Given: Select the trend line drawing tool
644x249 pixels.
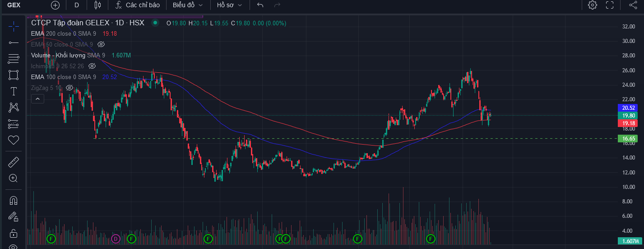Looking at the screenshot, I should click(14, 42).
